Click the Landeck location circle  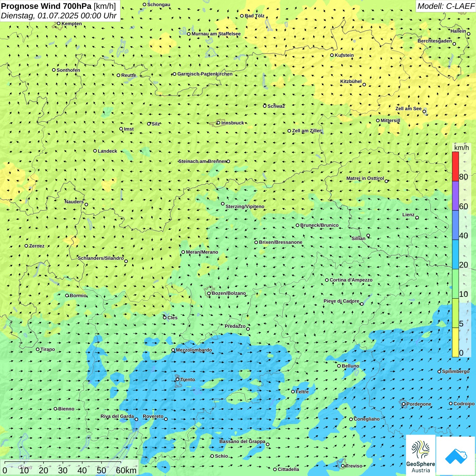(95, 151)
